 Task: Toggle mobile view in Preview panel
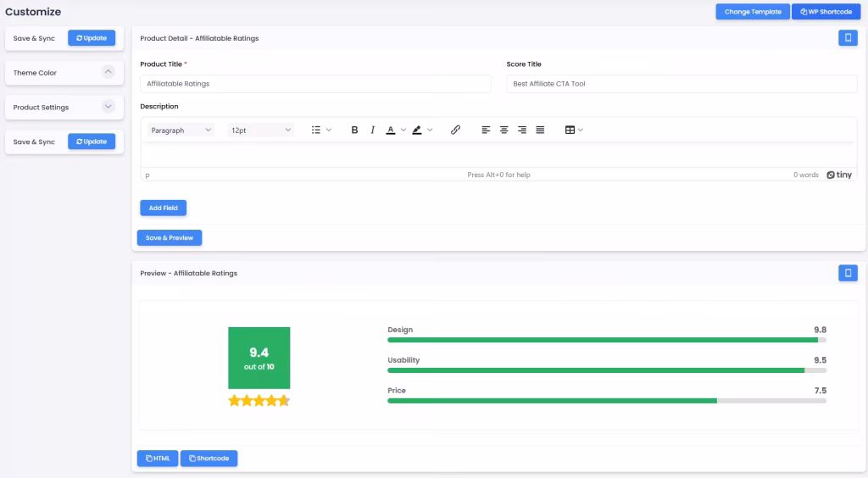click(848, 273)
